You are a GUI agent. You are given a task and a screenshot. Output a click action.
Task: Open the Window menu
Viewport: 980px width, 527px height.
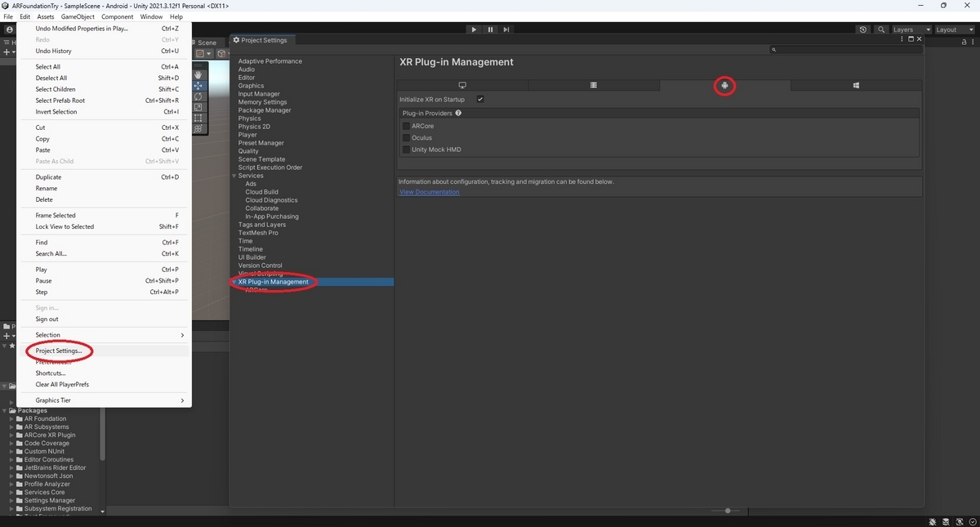click(x=151, y=16)
